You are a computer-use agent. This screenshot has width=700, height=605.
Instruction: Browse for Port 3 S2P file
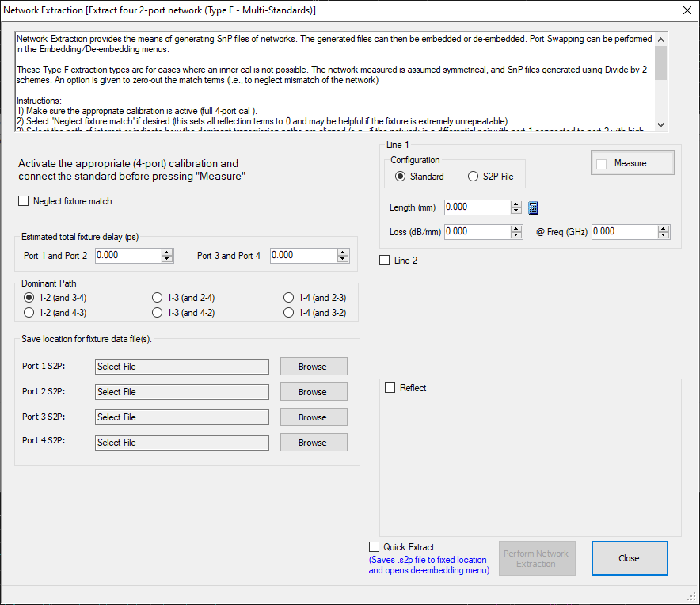313,417
